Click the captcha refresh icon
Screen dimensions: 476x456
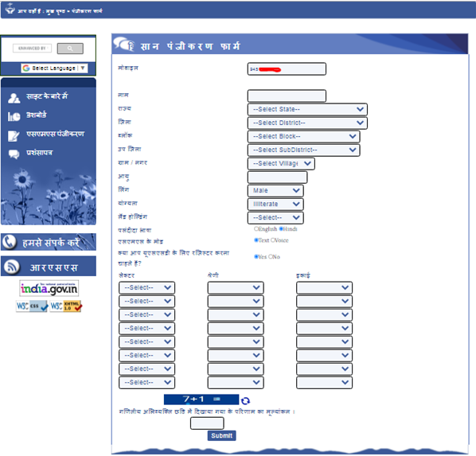pyautogui.click(x=245, y=401)
